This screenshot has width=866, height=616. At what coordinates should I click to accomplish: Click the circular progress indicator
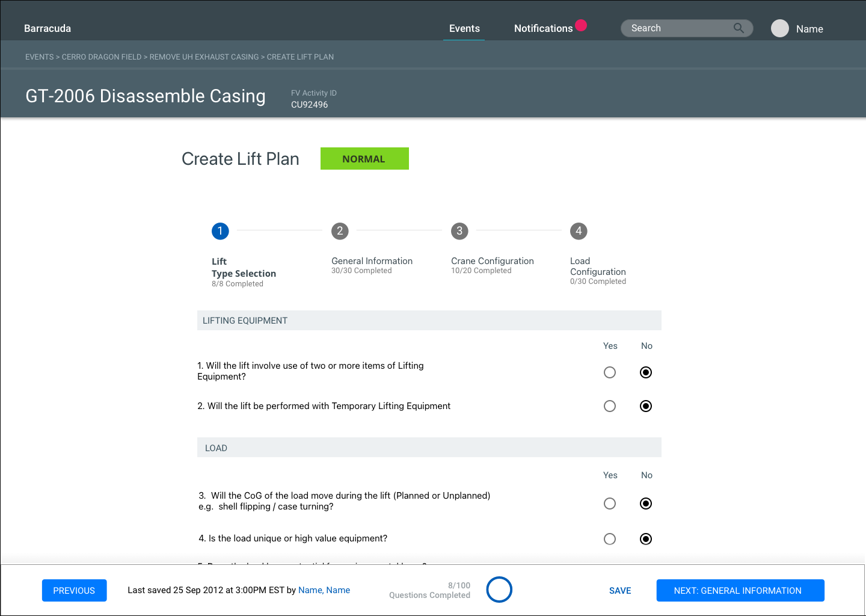pyautogui.click(x=499, y=590)
